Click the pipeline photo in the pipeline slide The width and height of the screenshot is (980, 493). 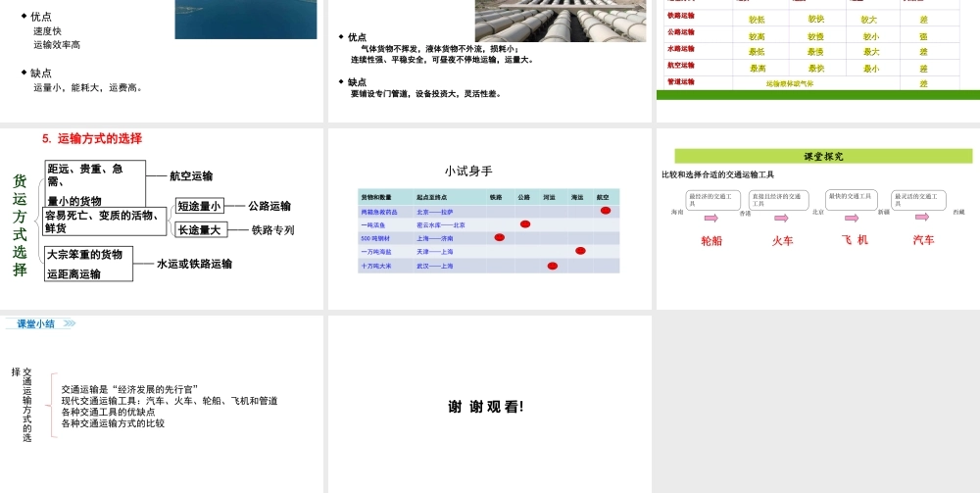(560, 21)
